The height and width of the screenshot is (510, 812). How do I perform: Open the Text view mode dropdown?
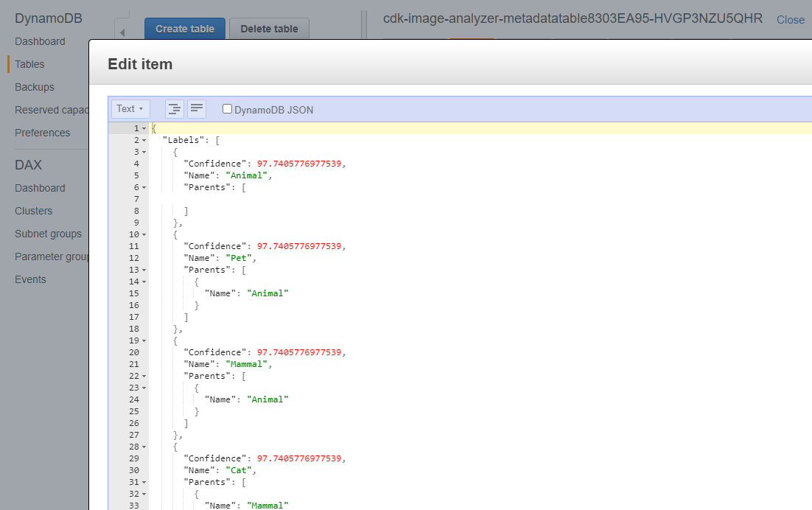[x=130, y=109]
